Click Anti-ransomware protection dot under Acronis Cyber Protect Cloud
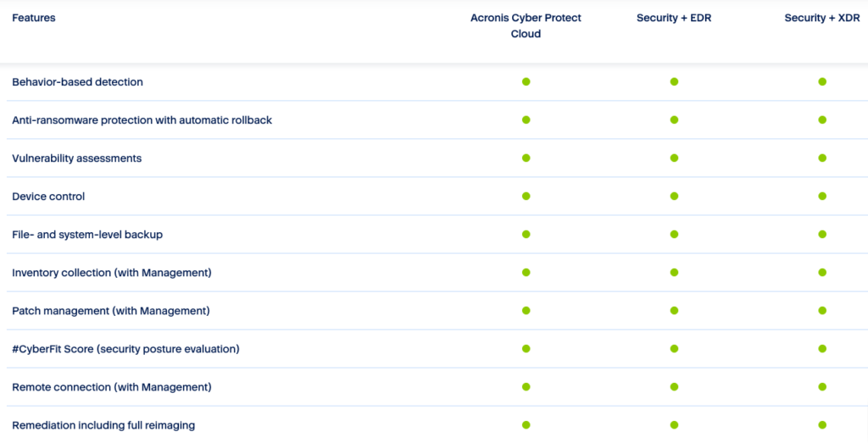This screenshot has height=443, width=868. pyautogui.click(x=526, y=120)
